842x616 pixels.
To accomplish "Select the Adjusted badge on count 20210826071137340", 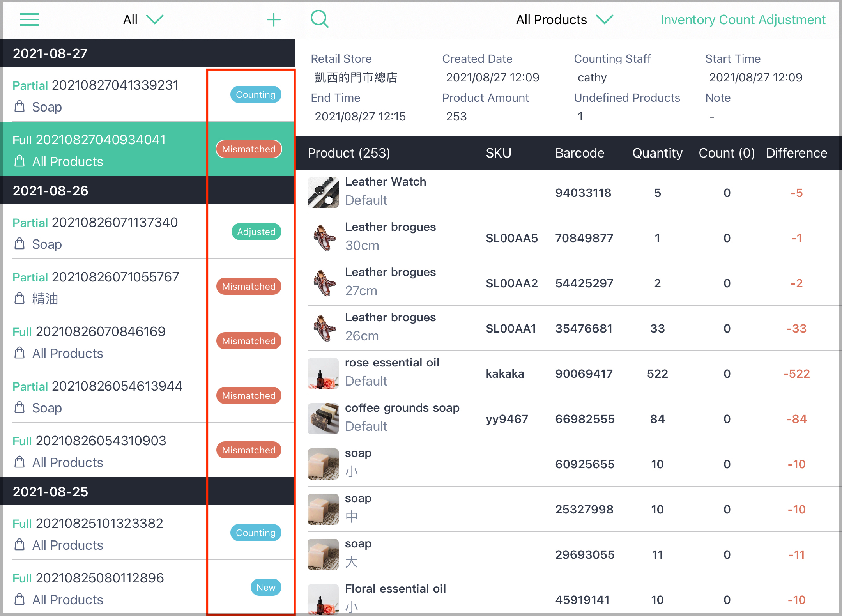I will click(x=256, y=232).
